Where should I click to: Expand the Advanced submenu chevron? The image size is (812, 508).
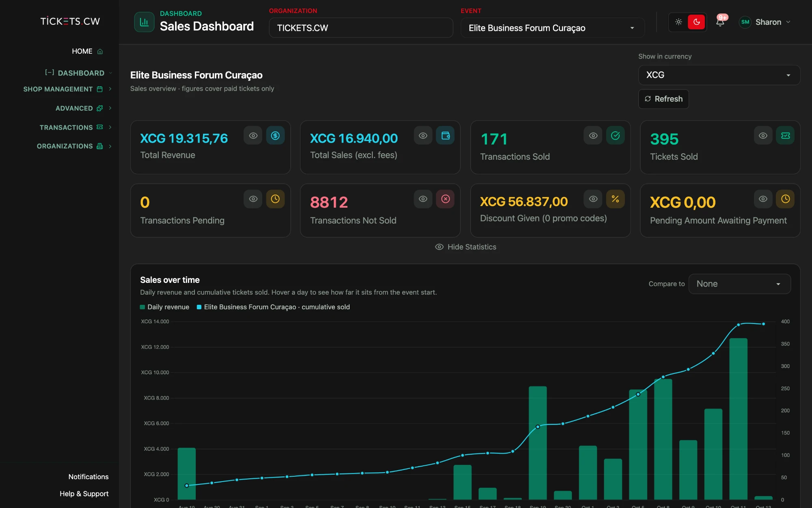coord(110,108)
